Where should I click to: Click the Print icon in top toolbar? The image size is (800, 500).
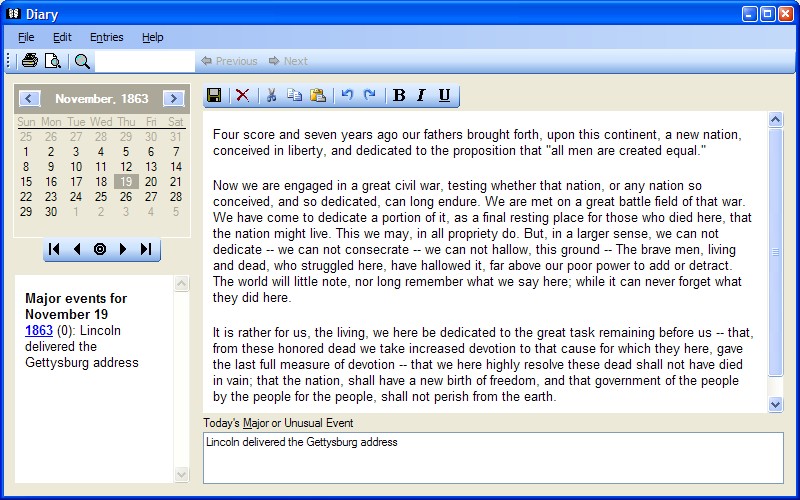pyautogui.click(x=30, y=61)
